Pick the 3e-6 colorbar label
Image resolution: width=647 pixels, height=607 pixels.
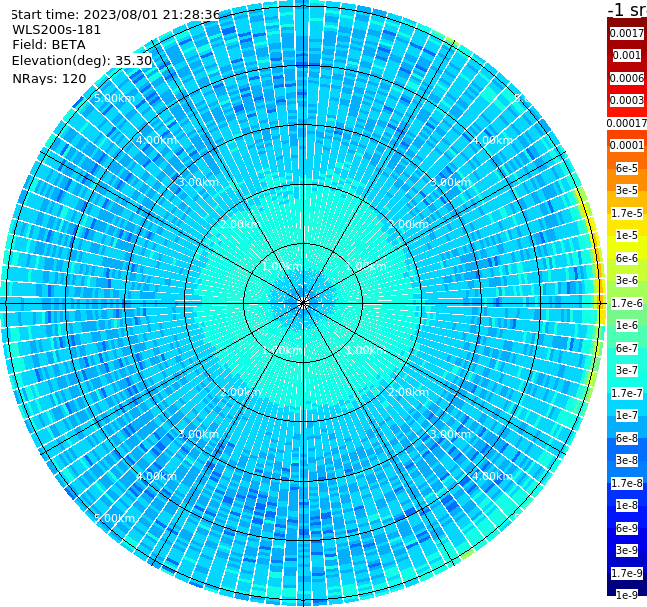[x=627, y=280]
